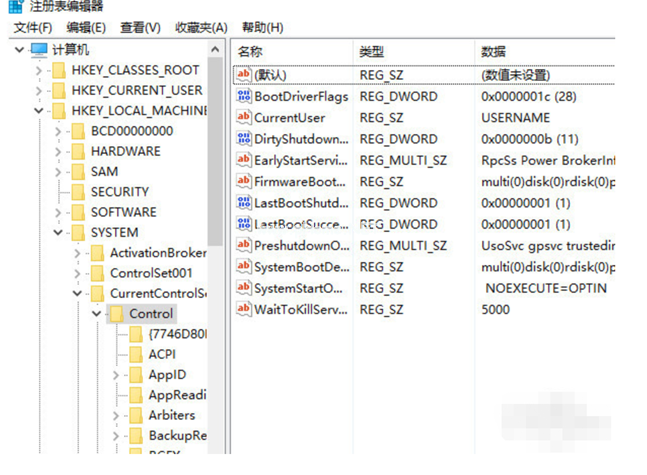
Task: Click the SystemStartOptions value icon
Action: [244, 288]
